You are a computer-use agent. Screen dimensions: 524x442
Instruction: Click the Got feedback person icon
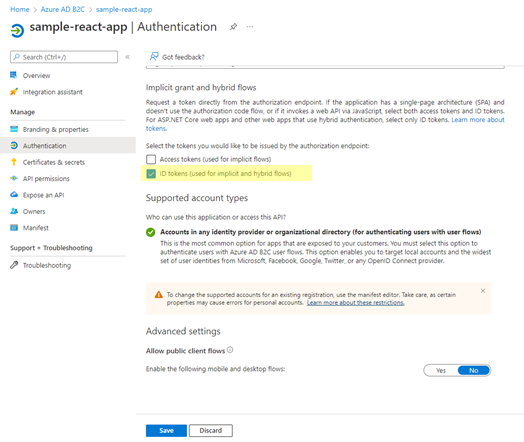click(154, 56)
